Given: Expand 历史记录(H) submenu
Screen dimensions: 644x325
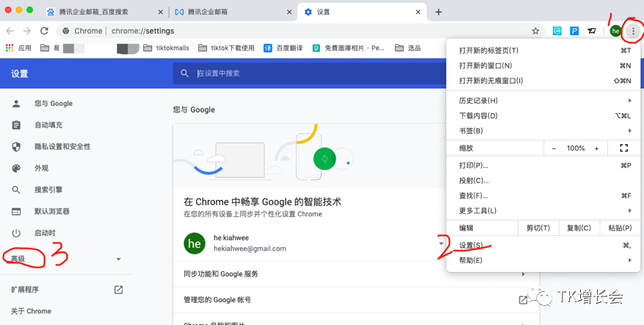Looking at the screenshot, I should pos(629,101).
